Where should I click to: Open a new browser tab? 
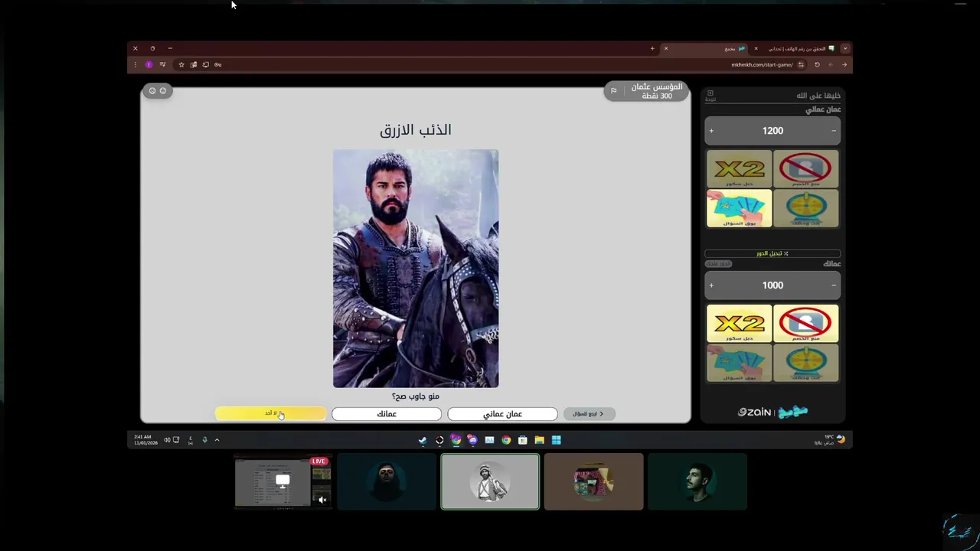click(652, 48)
